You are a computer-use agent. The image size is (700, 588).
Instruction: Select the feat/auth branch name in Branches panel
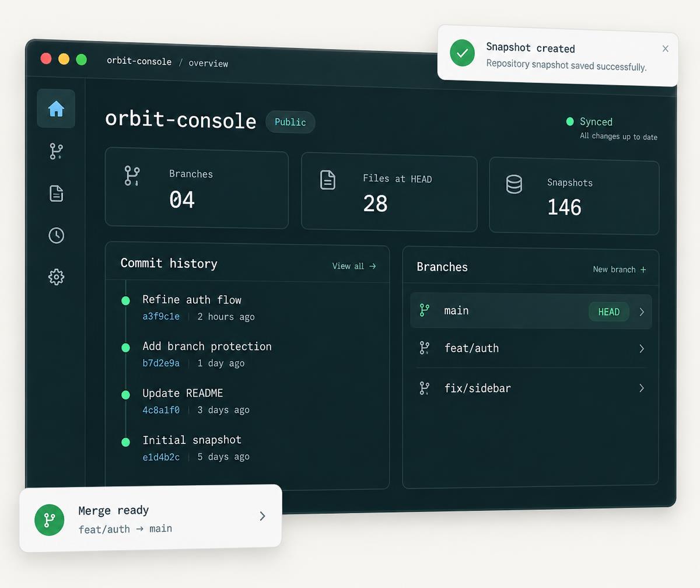point(471,348)
